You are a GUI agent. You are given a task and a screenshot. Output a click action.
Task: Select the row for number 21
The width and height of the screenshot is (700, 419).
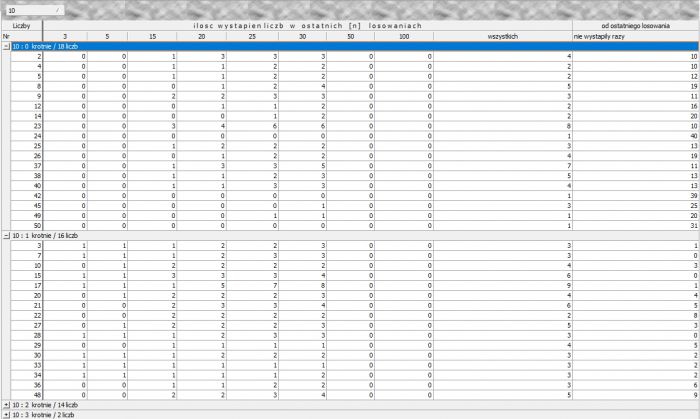point(354,306)
